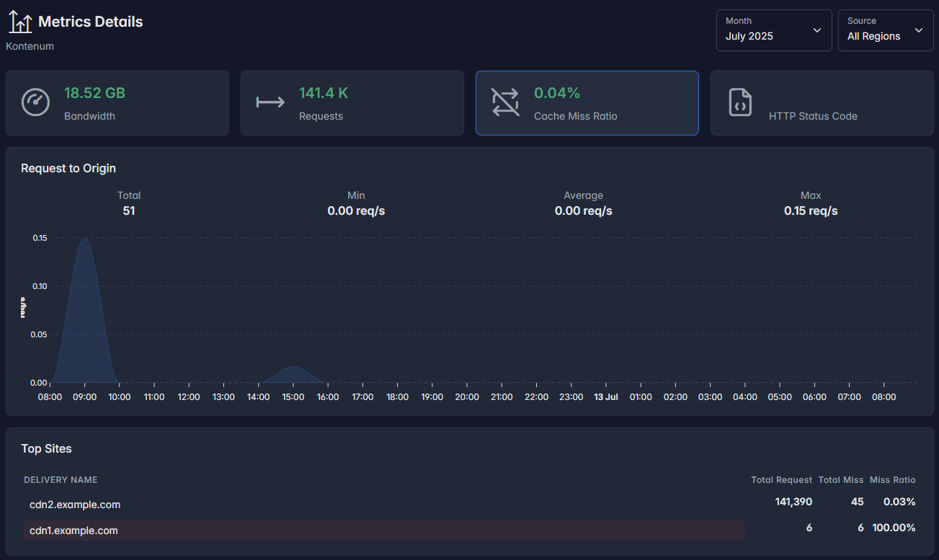Click the Max 0.15 req/s value

(811, 211)
